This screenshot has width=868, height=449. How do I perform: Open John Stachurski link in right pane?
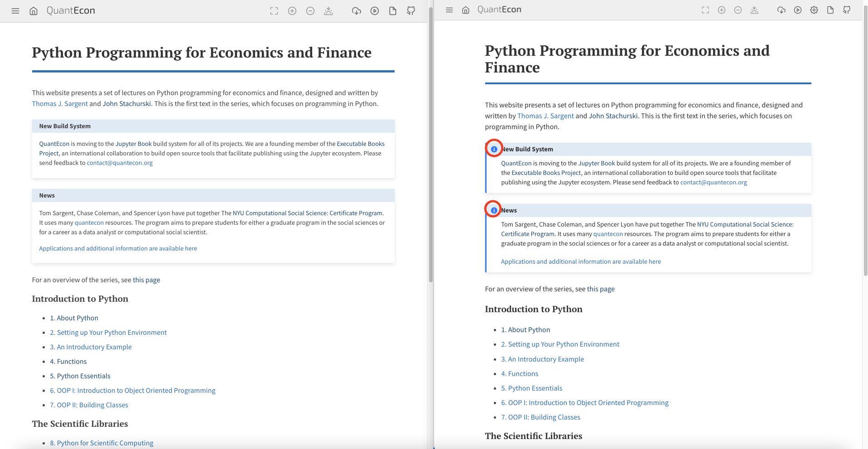613,116
